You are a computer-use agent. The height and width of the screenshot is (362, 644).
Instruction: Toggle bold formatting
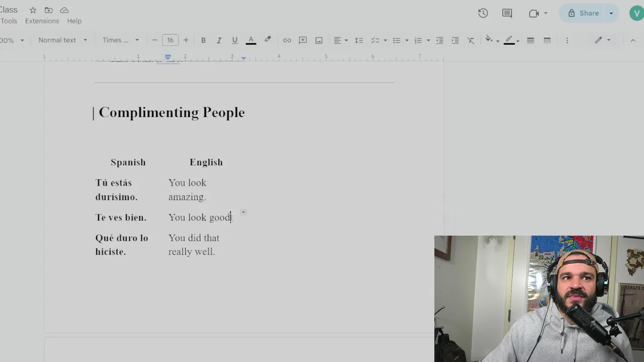203,40
